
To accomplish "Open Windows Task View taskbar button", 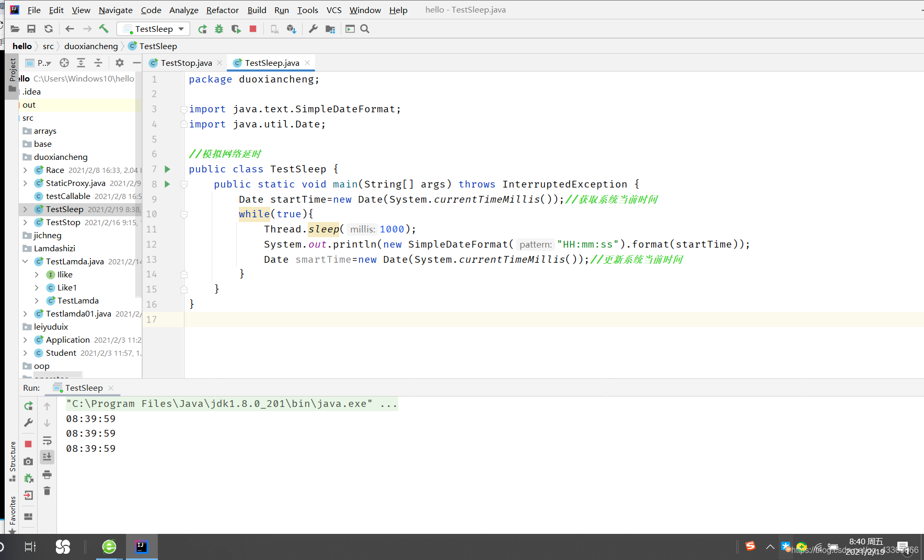I will 30,547.
